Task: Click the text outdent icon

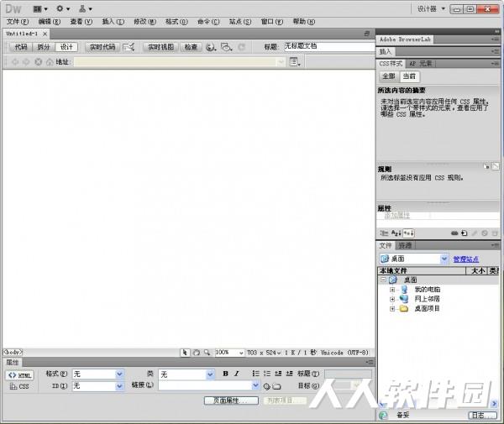Action: click(x=278, y=374)
